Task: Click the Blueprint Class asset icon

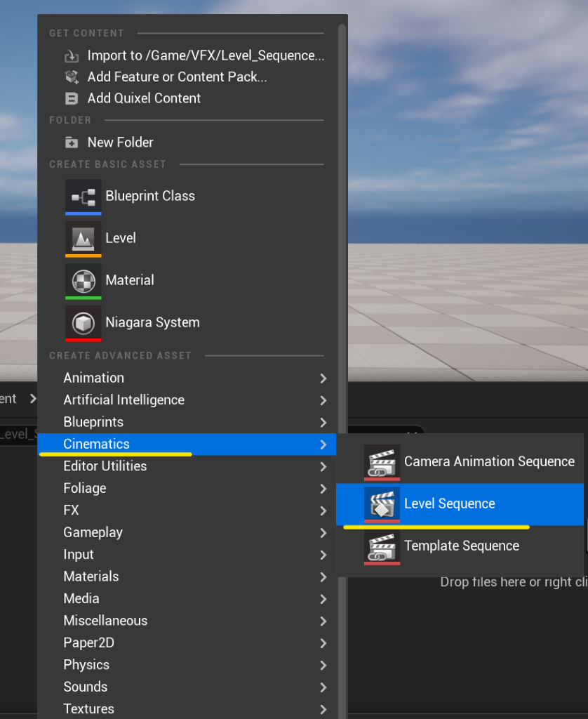Action: (83, 197)
